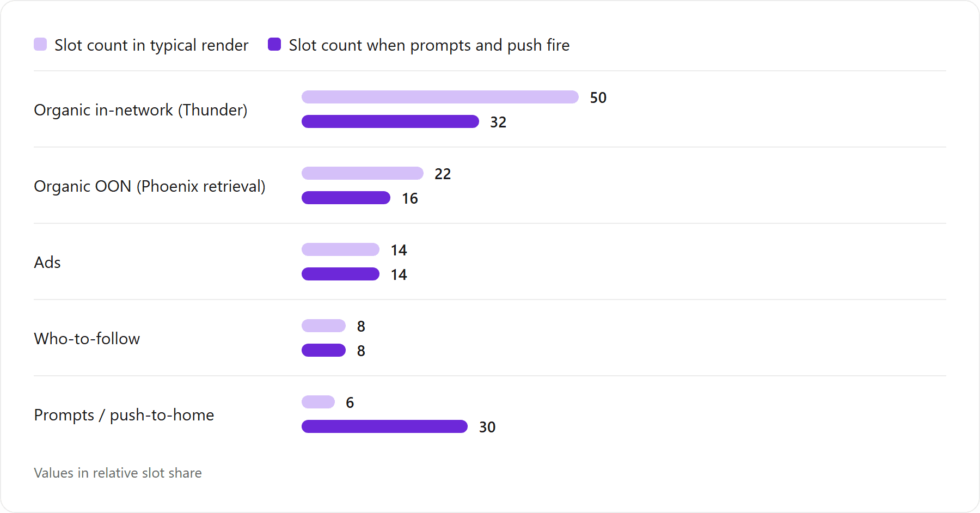The width and height of the screenshot is (980, 513).
Task: Click the dark bar with value 16
Action: 346,198
